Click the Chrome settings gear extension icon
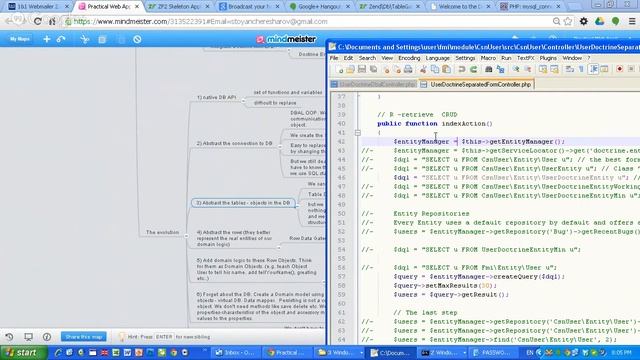The image size is (640, 360). pos(584,21)
